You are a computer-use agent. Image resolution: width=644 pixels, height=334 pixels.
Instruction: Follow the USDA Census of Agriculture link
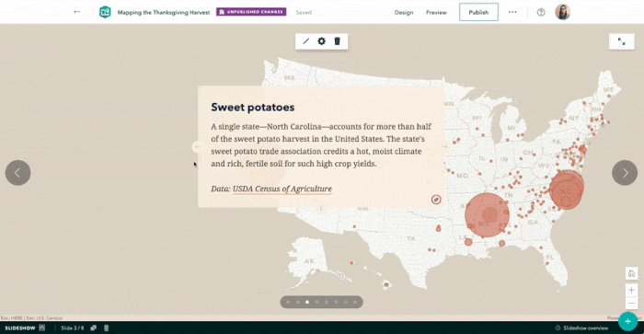point(282,189)
